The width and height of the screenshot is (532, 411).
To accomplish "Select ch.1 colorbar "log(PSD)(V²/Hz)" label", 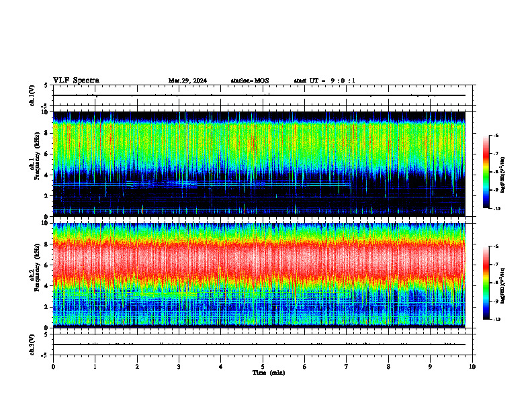I will [x=503, y=175].
